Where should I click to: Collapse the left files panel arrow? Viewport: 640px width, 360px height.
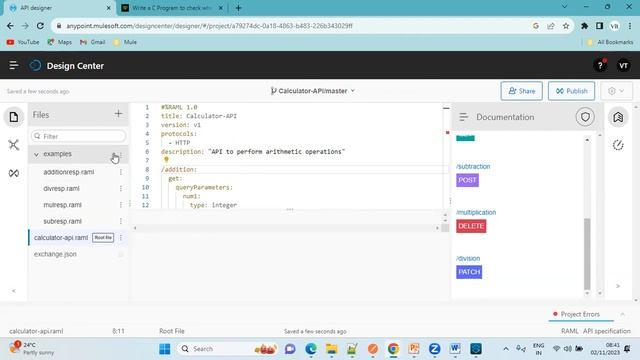point(13,291)
